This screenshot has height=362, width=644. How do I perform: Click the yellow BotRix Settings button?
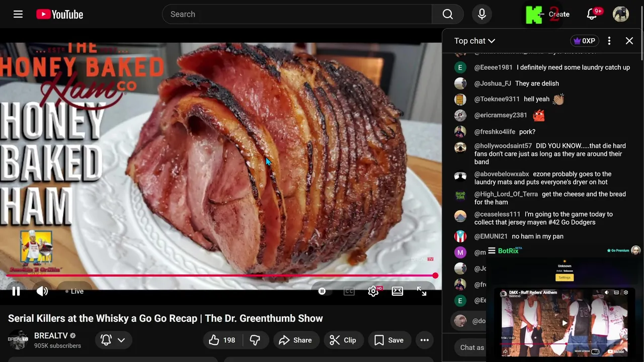565,278
